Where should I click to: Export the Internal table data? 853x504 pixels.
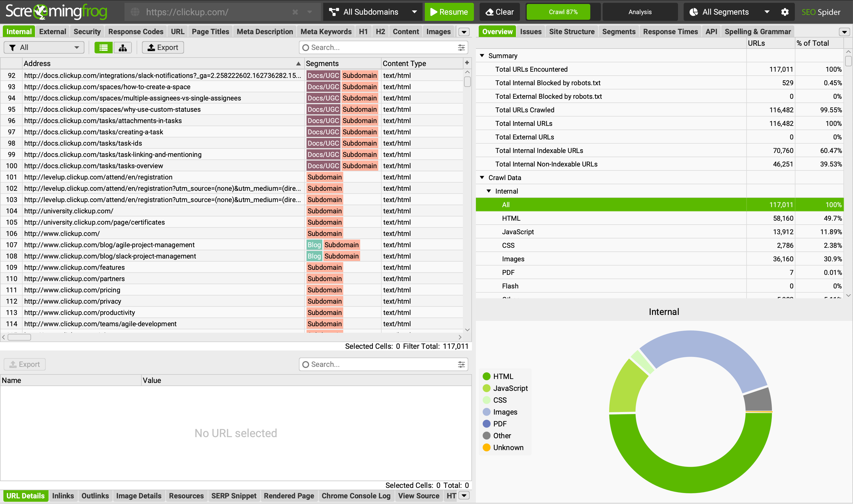(163, 47)
